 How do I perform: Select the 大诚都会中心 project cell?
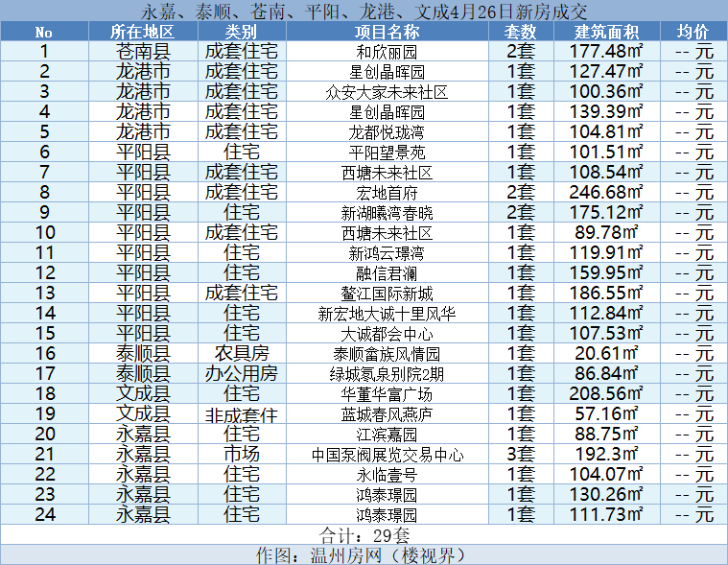(387, 333)
